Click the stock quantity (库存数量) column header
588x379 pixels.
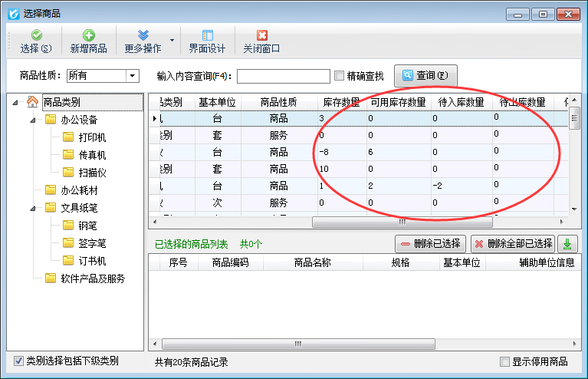click(x=340, y=102)
